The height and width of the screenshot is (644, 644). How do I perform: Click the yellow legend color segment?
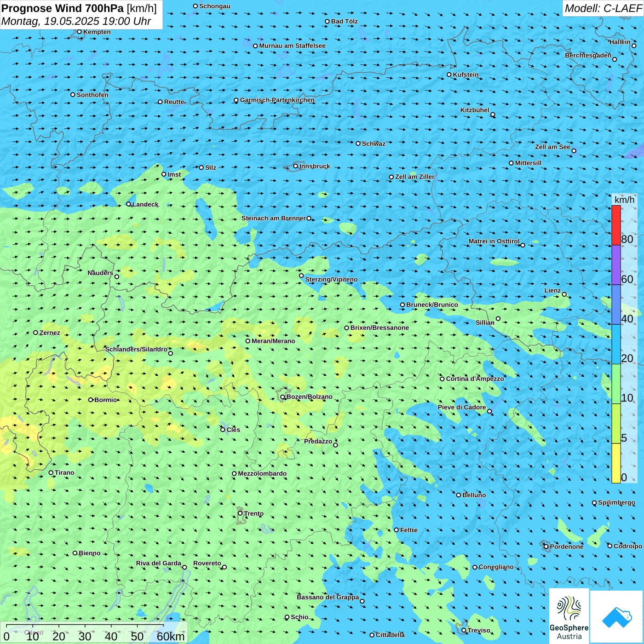pos(616,463)
